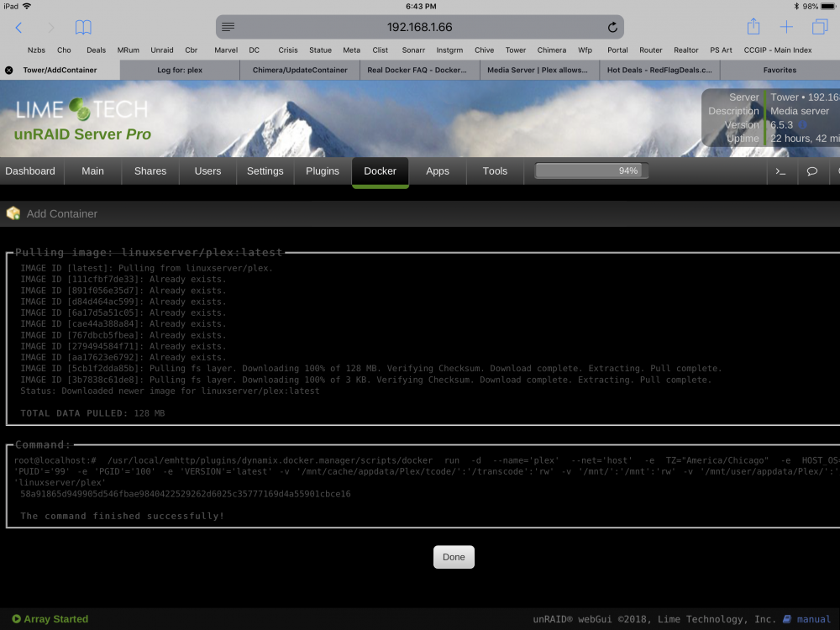Open the unRAID terminal prompt icon

coord(780,171)
